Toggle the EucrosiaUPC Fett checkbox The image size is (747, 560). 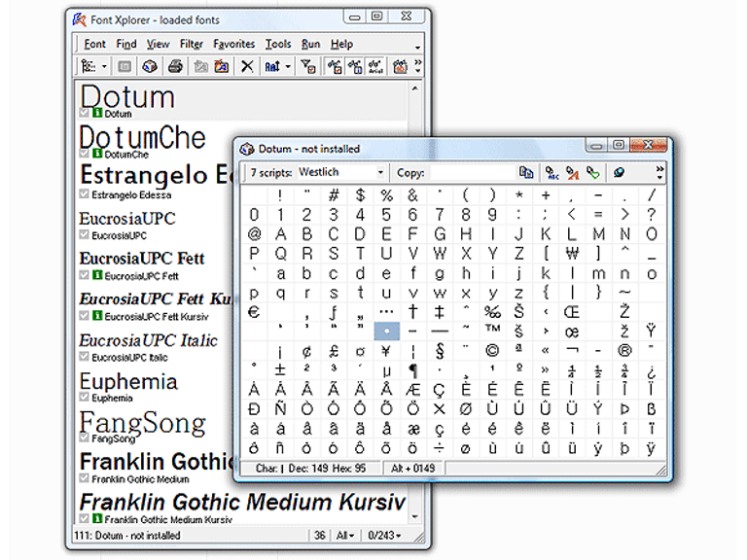point(85,275)
